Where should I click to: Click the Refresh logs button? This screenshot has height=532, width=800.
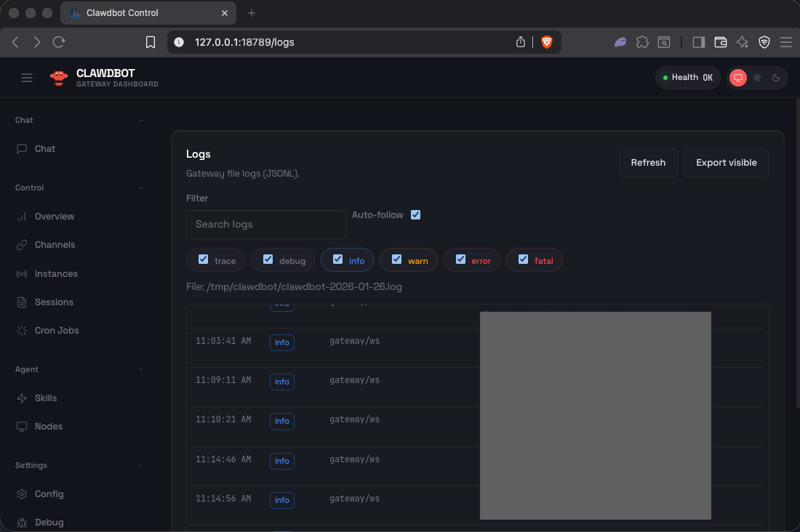point(648,163)
